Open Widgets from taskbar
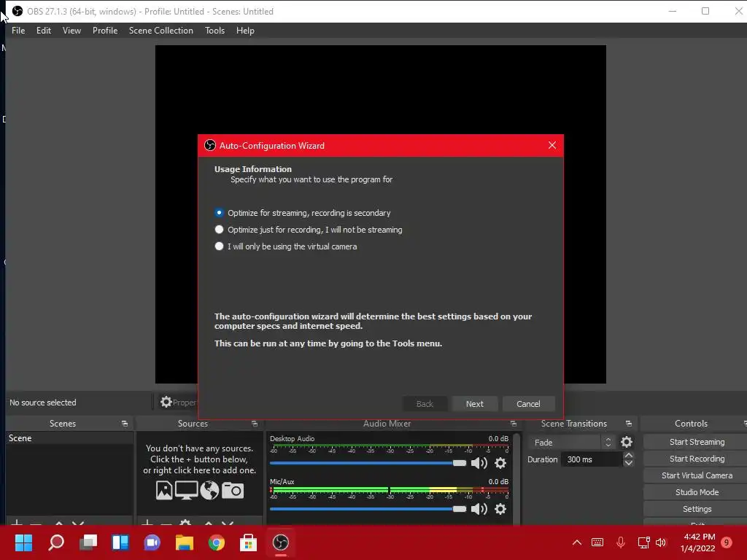The width and height of the screenshot is (747, 560). coord(120,542)
